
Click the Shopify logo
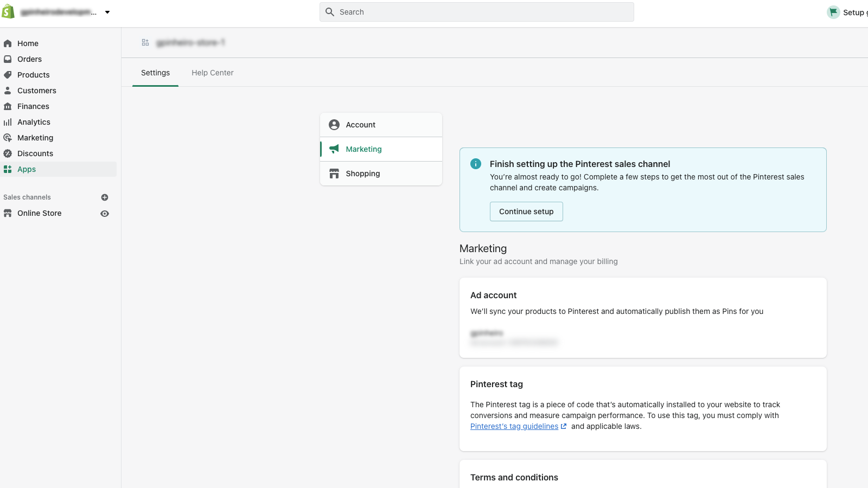[x=8, y=11]
